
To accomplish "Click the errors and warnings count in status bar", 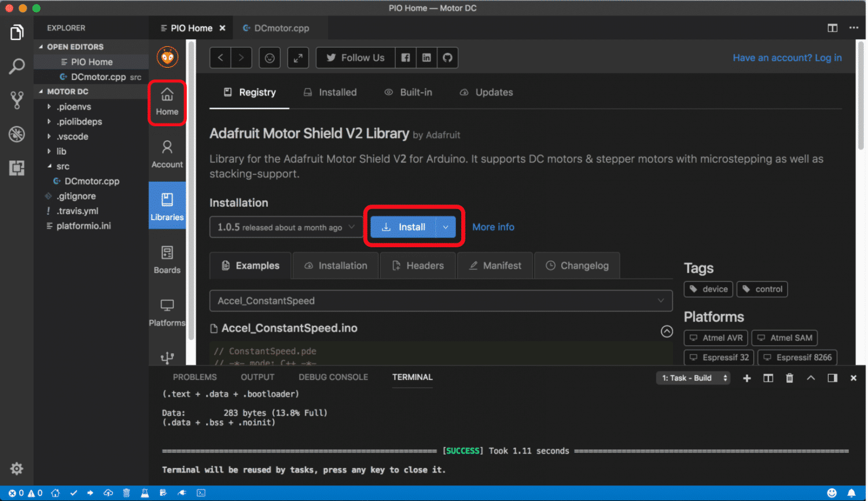I will click(x=25, y=493).
